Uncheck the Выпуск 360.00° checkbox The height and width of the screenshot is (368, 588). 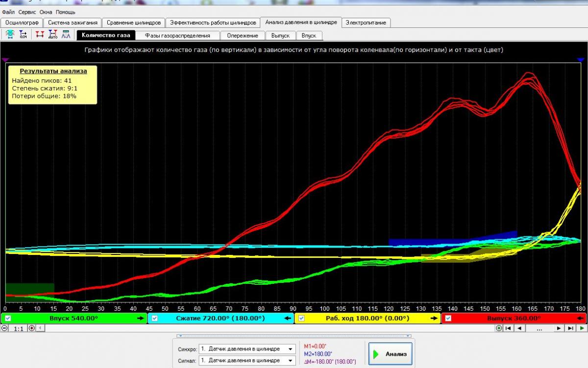[x=448, y=319]
